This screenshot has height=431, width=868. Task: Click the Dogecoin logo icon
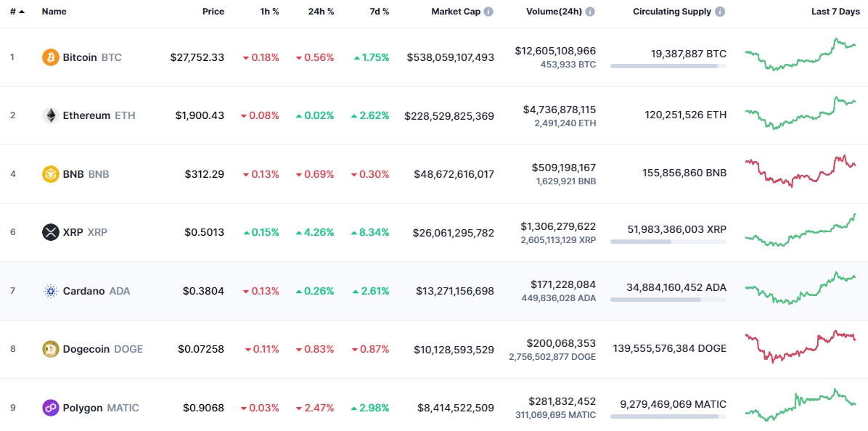[50, 349]
